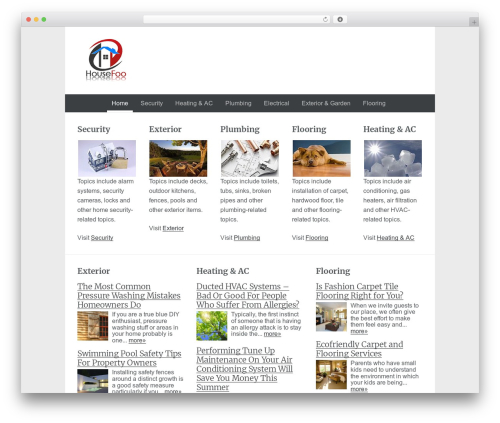
Task: Follow the Visit Plumbing link
Action: pos(247,238)
